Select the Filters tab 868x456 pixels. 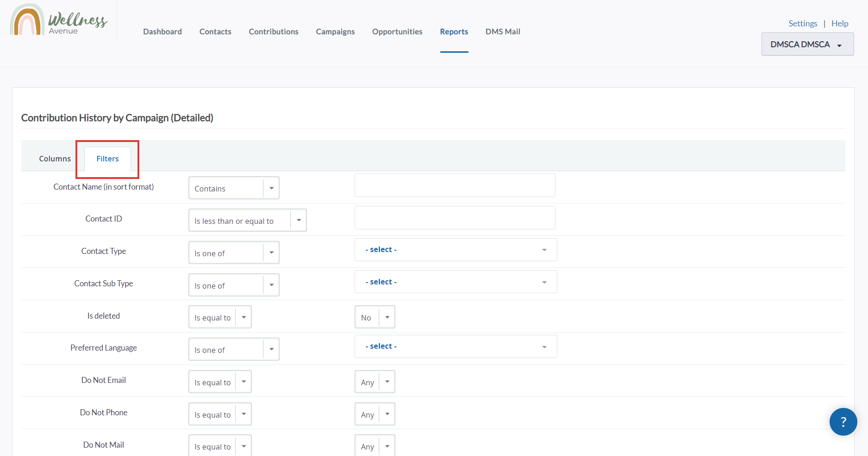[107, 159]
